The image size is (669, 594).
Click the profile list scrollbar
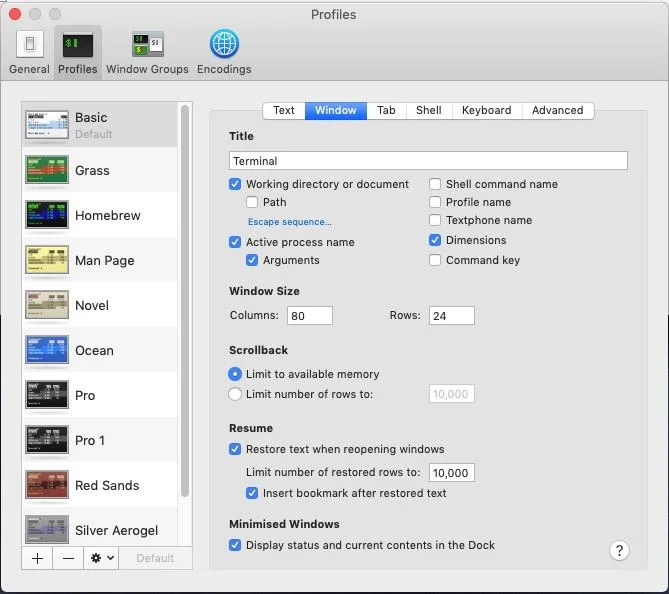click(x=185, y=301)
